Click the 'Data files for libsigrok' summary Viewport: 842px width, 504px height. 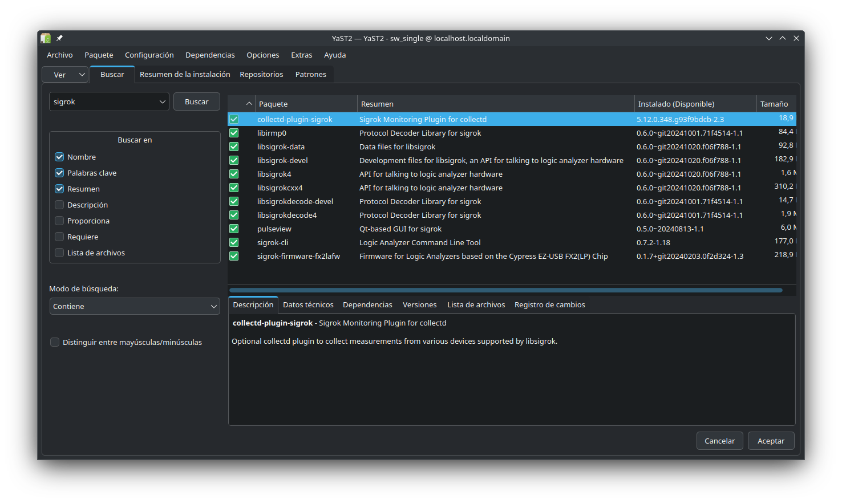pyautogui.click(x=397, y=147)
